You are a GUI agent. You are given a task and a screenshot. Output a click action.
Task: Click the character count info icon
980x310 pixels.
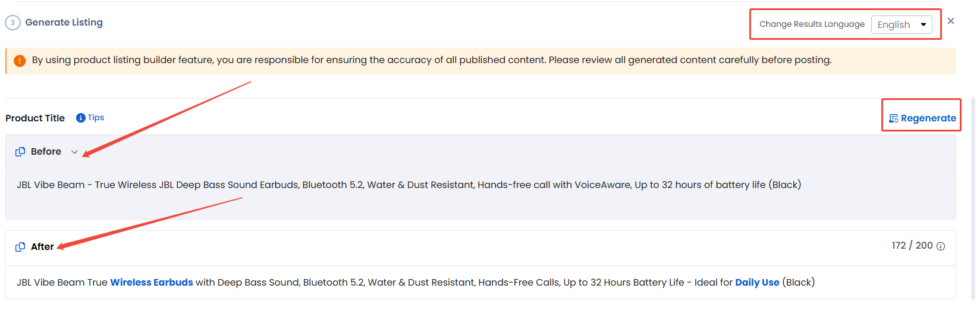(x=941, y=246)
